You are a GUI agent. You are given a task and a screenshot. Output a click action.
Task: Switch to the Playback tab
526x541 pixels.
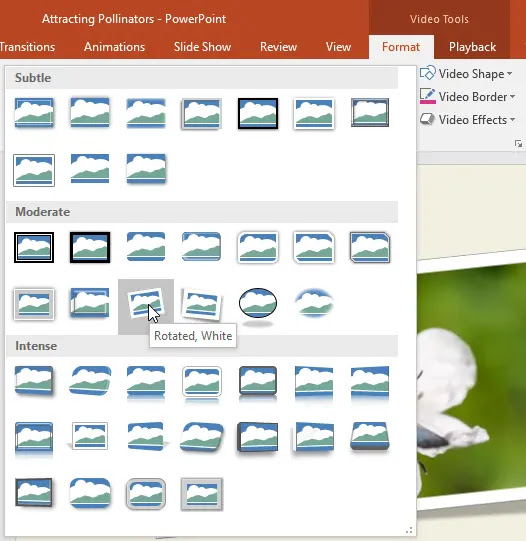pos(472,47)
